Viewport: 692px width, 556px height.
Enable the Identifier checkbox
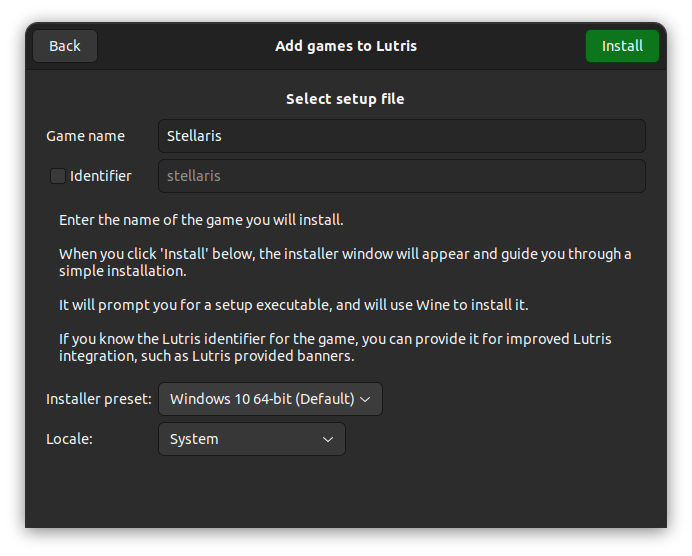[58, 176]
